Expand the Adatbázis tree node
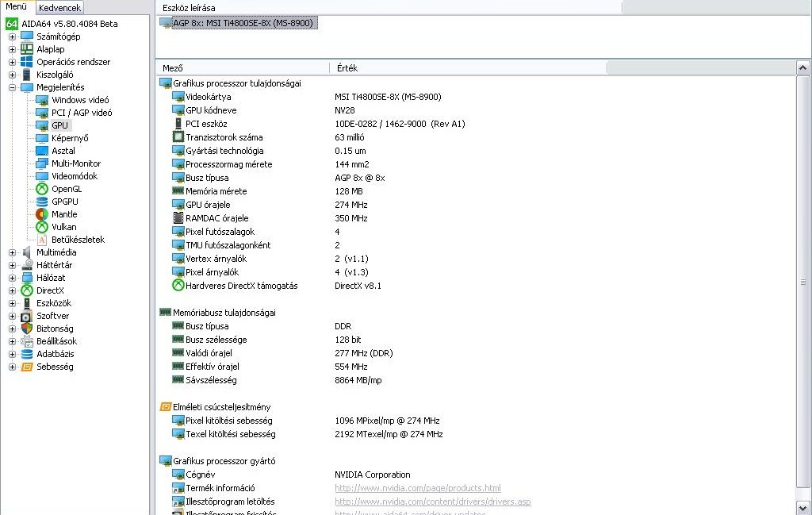Screen dimensions: 812x515 click(x=12, y=355)
